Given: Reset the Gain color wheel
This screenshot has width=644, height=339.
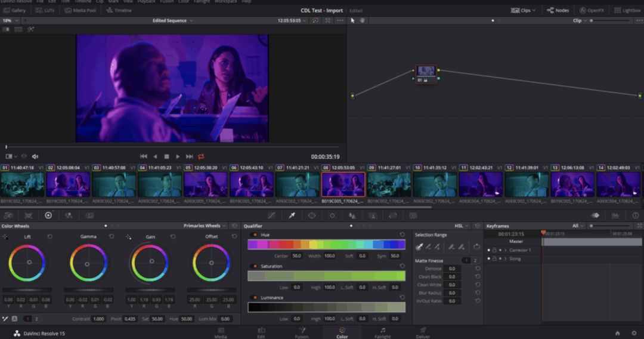Looking at the screenshot, I should (x=173, y=236).
